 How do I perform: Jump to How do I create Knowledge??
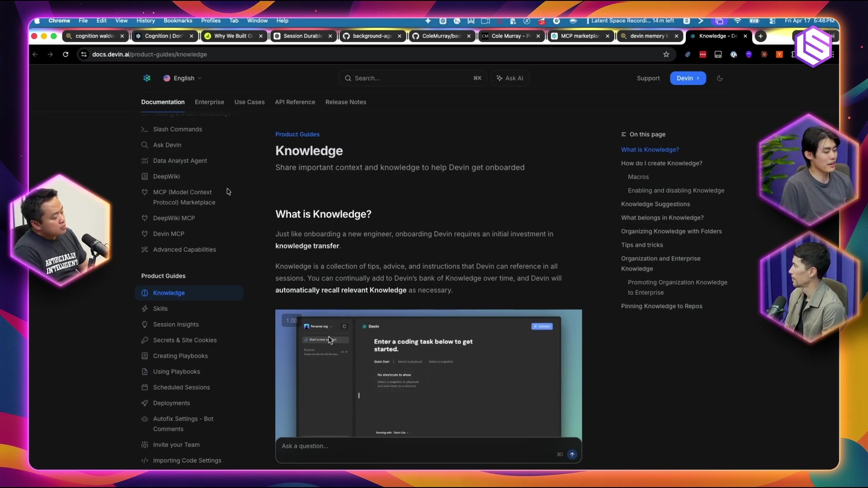pos(662,163)
